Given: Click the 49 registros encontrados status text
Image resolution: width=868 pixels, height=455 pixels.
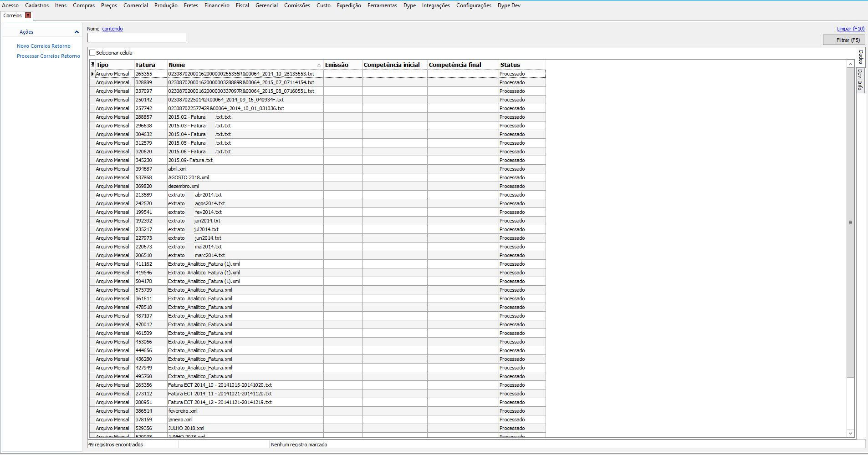Looking at the screenshot, I should coord(116,445).
